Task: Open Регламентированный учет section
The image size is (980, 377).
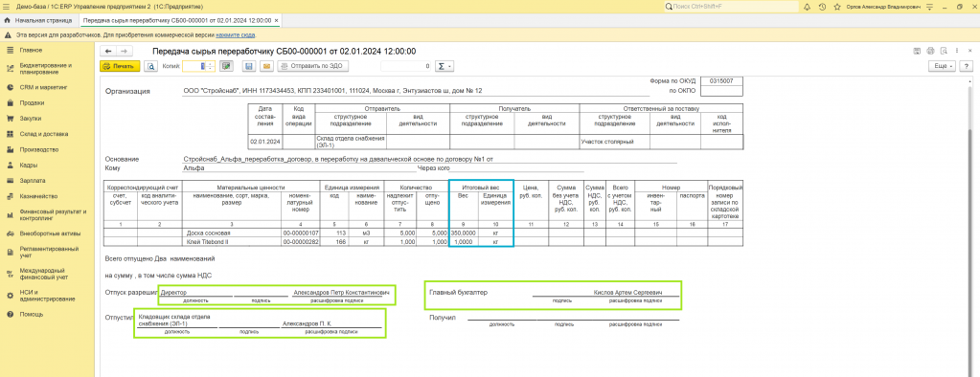Action: coord(49,253)
